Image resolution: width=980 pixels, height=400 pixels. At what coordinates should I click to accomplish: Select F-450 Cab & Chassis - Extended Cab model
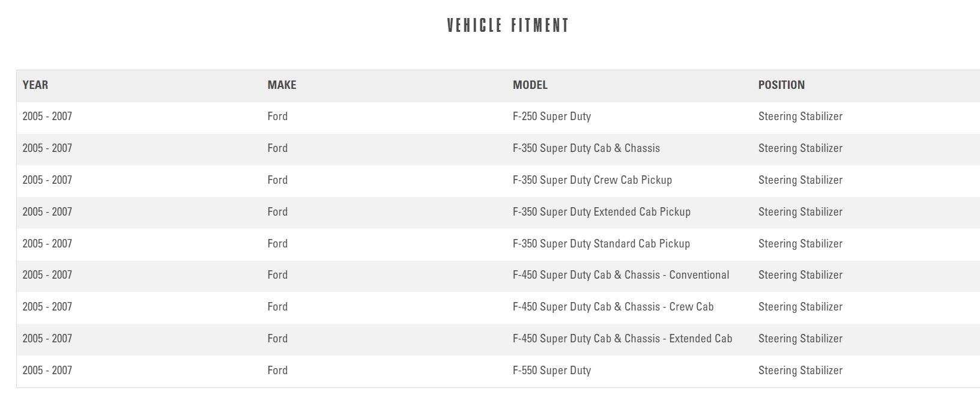tap(622, 339)
